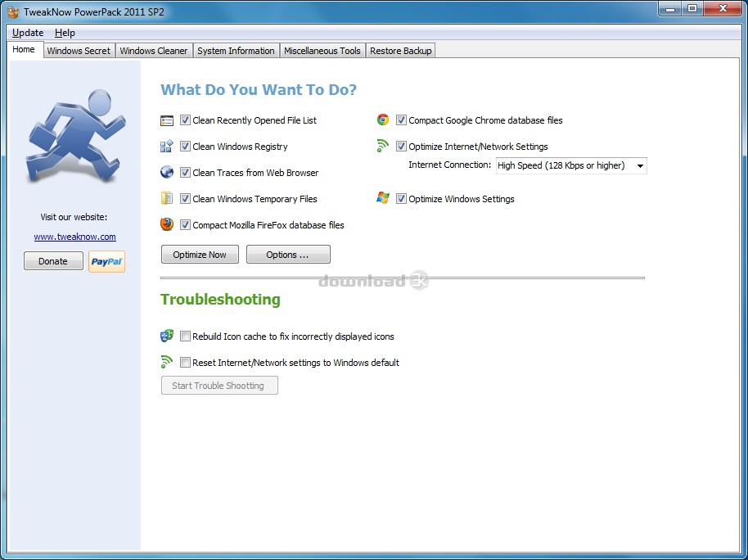Click the Windows flag logo icon
This screenshot has height=560, width=748.
382,197
